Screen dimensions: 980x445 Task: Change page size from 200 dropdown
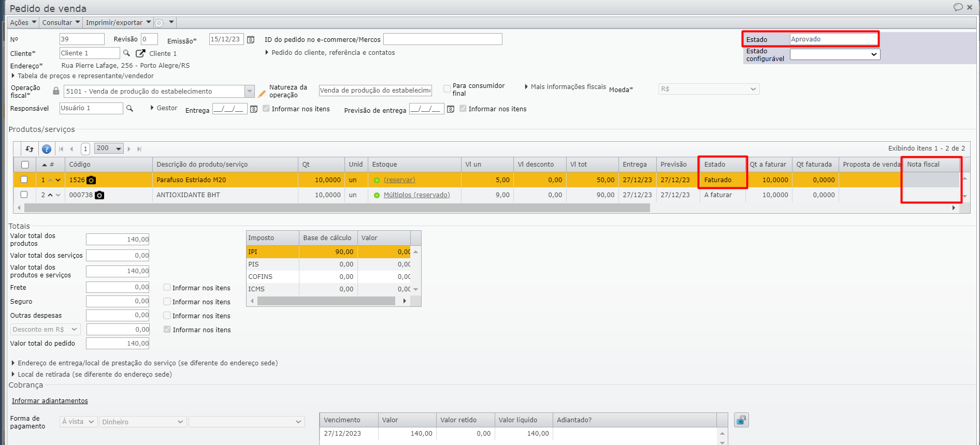click(109, 149)
